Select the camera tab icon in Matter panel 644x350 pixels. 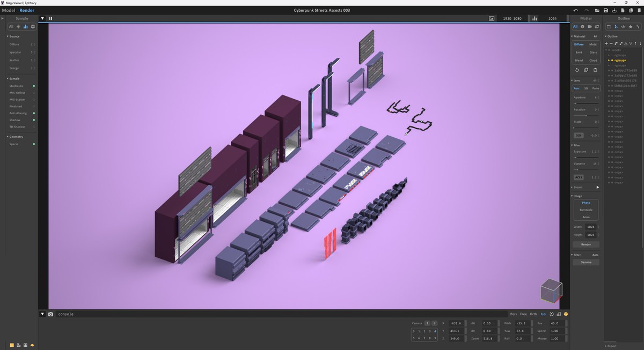(x=590, y=26)
